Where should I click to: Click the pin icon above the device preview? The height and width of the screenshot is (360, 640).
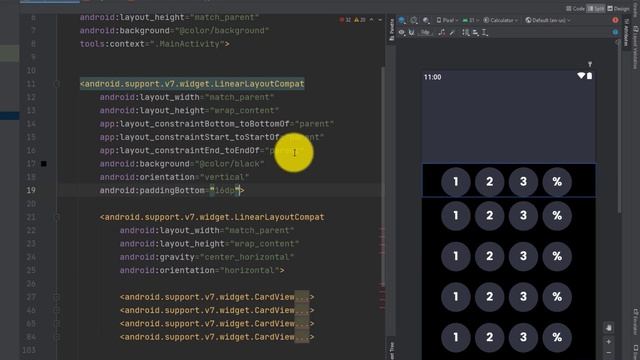tap(590, 64)
